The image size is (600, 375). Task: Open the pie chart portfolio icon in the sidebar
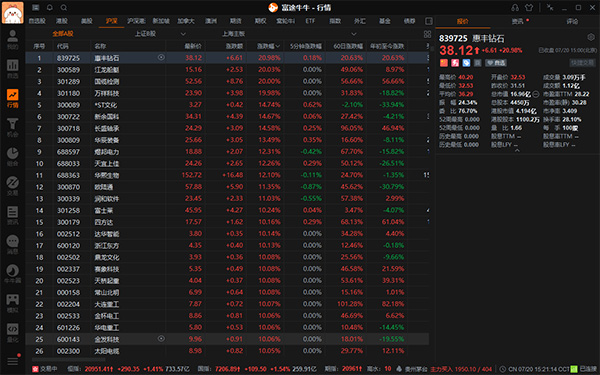(x=12, y=157)
